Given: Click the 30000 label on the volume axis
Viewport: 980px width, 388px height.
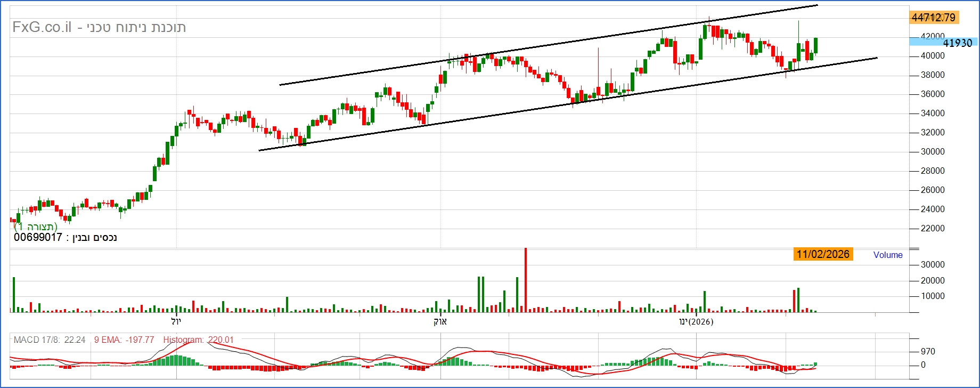Looking at the screenshot, I should 933,265.
